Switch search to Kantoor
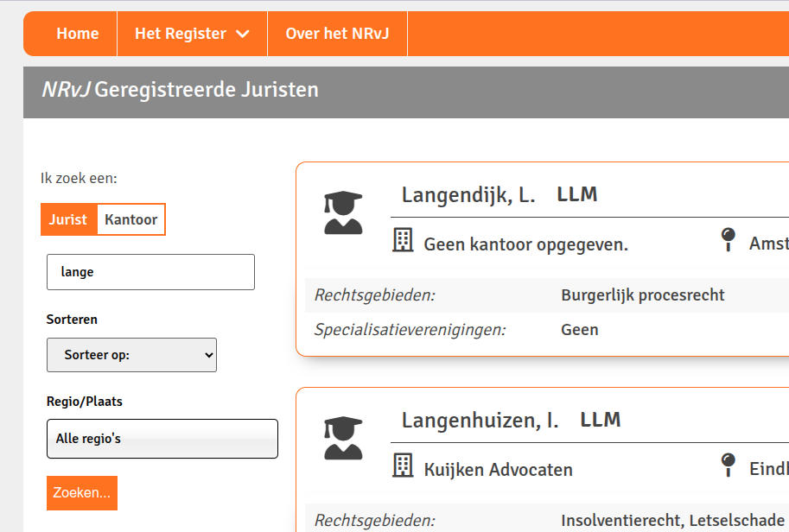The width and height of the screenshot is (789, 532). click(x=130, y=219)
